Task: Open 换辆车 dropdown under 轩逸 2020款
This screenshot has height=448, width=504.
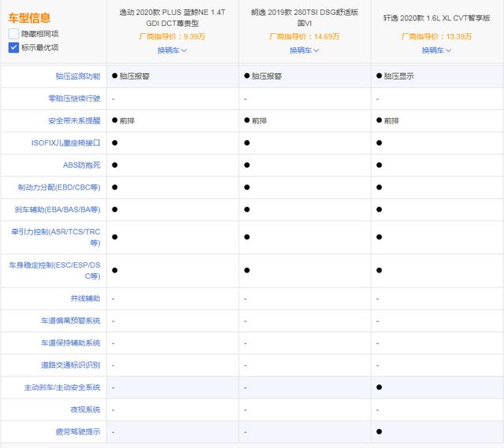Action: (x=436, y=50)
